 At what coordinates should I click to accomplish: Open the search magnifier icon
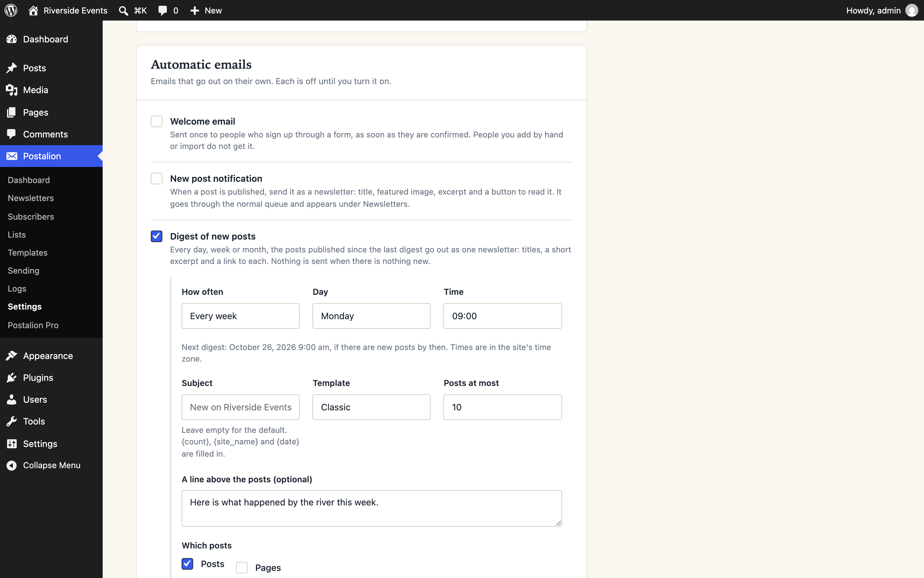point(123,11)
